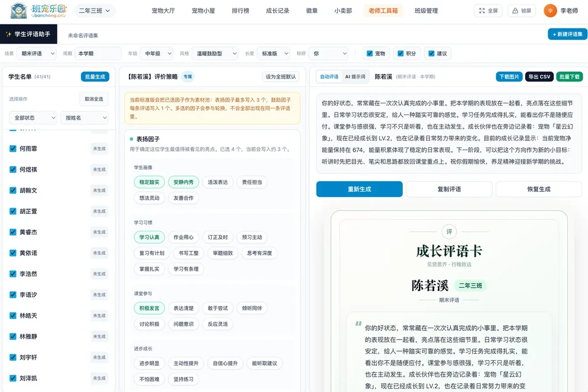The height and width of the screenshot is (392, 588).
Task: Open the 标准版 length dropdown
Action: point(273,54)
